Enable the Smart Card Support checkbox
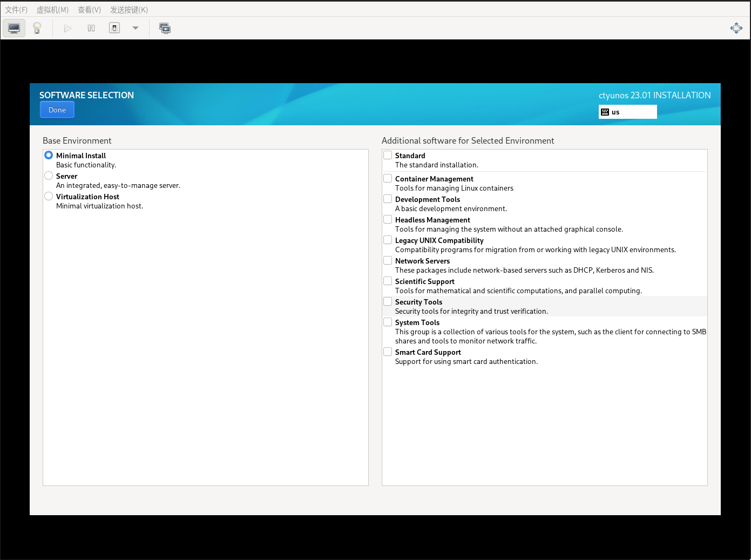This screenshot has height=560, width=751. (388, 352)
